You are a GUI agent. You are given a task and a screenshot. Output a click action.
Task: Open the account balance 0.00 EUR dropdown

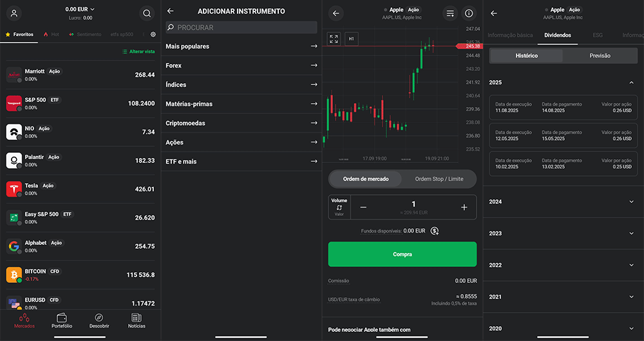coord(80,9)
